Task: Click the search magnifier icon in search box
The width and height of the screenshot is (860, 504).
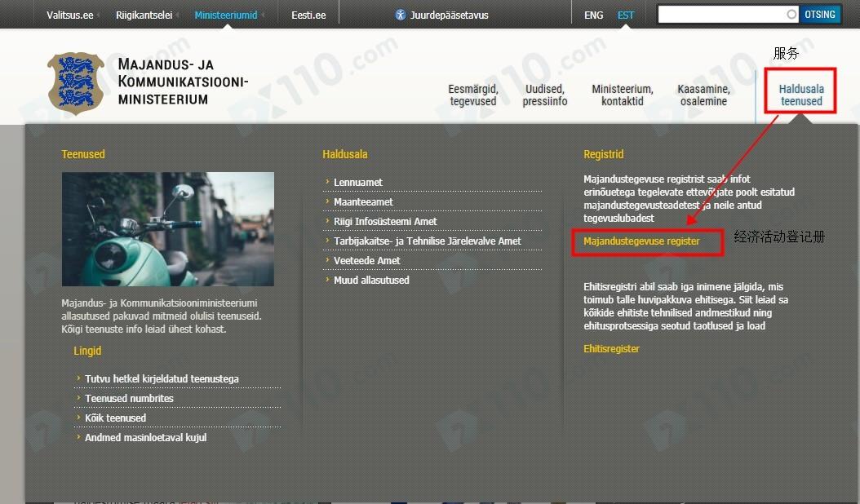Action: tap(791, 15)
